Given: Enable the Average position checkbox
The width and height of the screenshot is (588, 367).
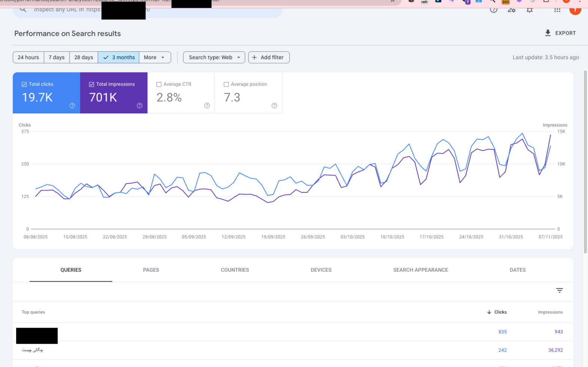Looking at the screenshot, I should click(x=226, y=85).
